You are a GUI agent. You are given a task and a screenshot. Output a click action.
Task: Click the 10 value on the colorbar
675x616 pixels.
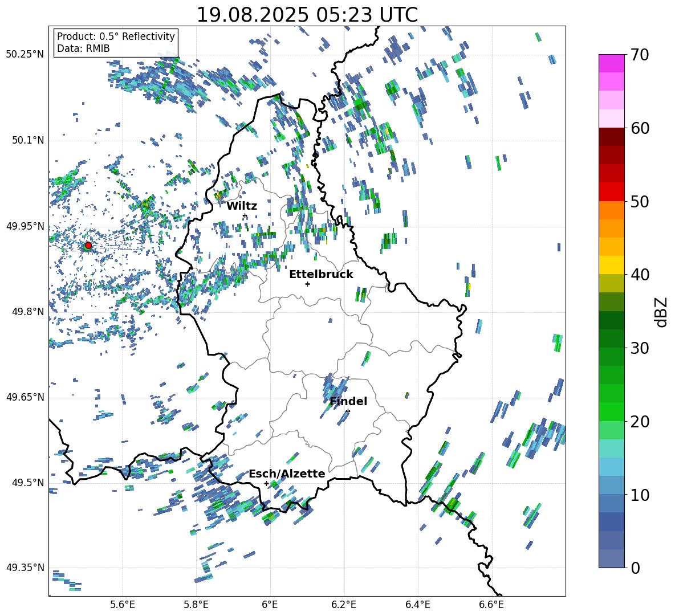(640, 495)
